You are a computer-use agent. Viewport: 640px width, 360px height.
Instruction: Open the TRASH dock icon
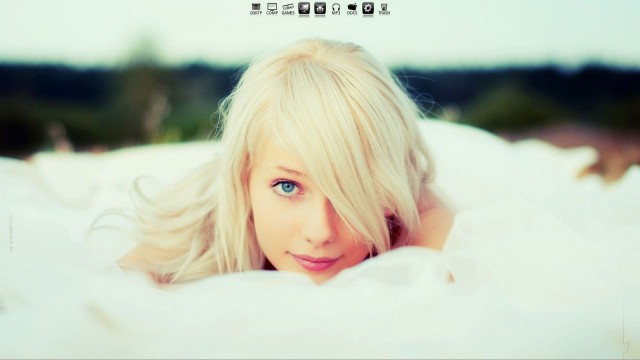click(384, 9)
